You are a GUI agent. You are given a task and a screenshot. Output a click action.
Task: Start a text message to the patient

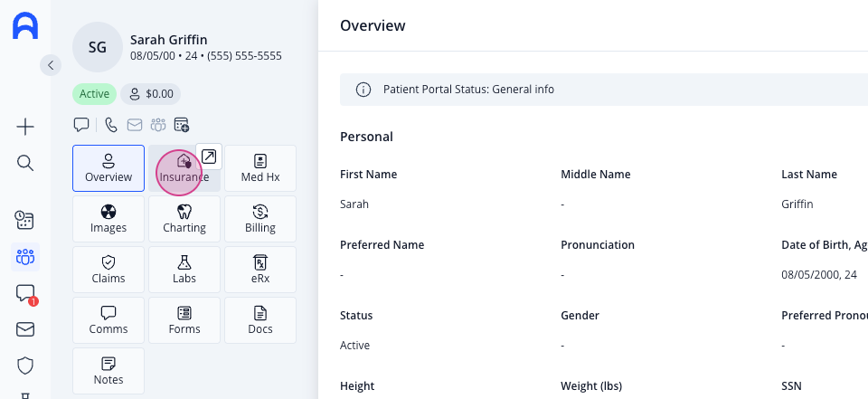pyautogui.click(x=81, y=125)
